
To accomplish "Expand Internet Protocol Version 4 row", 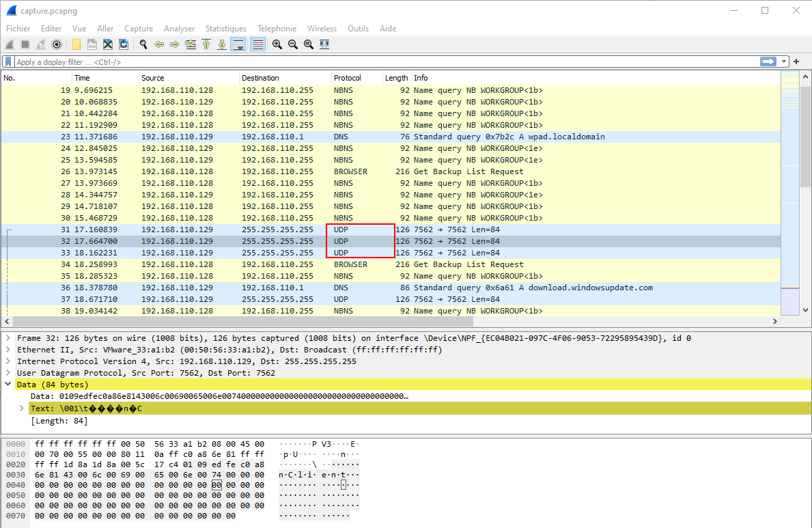I will [8, 361].
